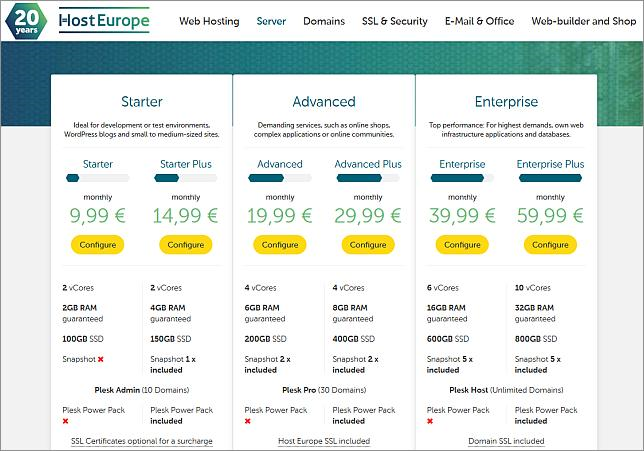The height and width of the screenshot is (451, 644).
Task: Click the '10 vCores' spec
Action: coord(533,288)
